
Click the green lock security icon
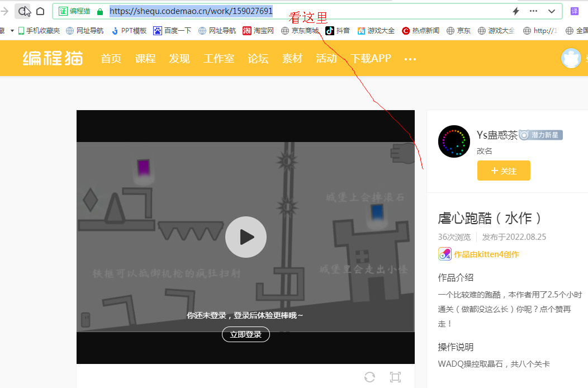99,12
